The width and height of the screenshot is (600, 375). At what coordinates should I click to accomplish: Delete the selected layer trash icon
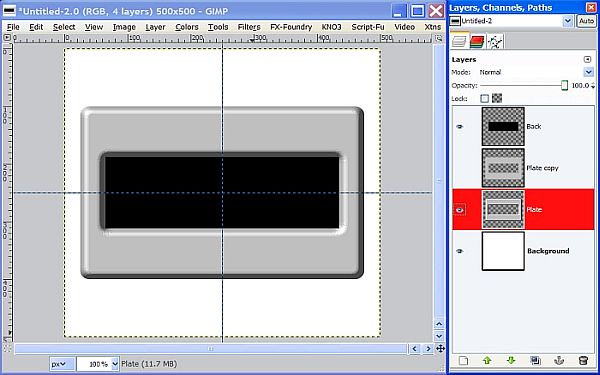[583, 360]
